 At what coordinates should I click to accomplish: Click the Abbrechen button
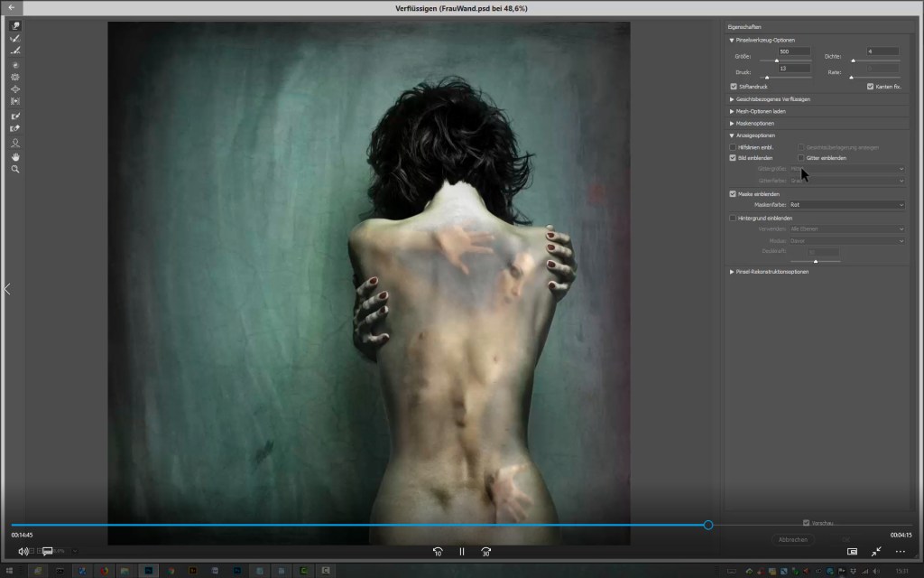[x=792, y=539]
